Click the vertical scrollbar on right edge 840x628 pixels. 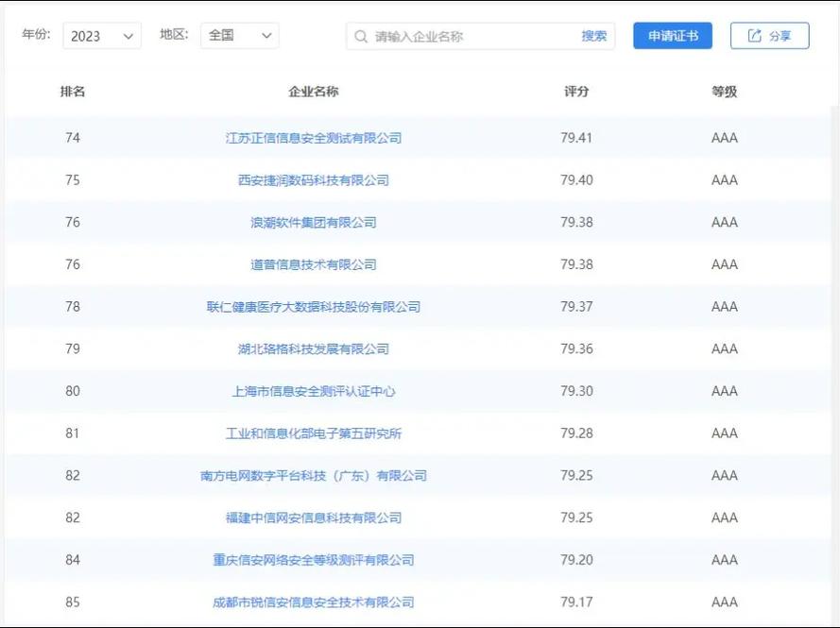coord(834,365)
